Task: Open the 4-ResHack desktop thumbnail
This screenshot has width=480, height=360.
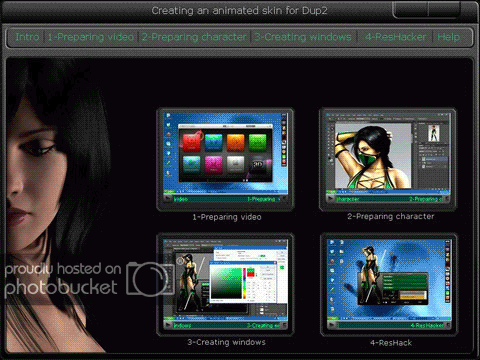Action: [388, 284]
